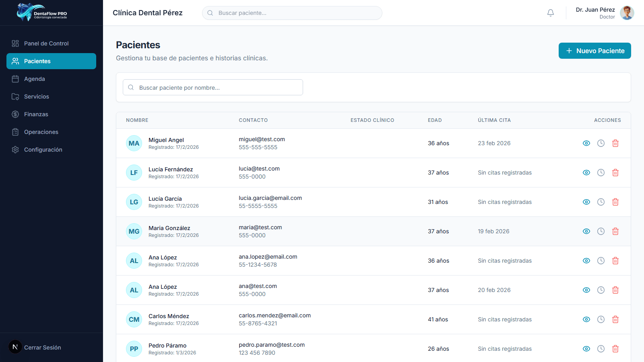Open Servicios from the sidebar

pos(37,97)
